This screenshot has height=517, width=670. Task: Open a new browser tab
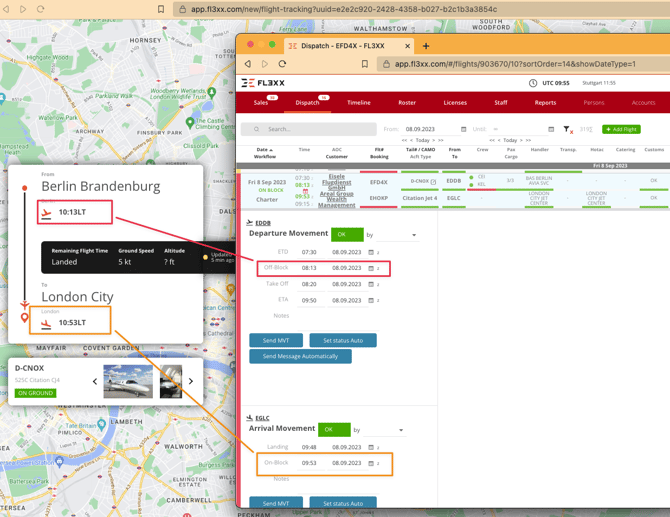[426, 46]
